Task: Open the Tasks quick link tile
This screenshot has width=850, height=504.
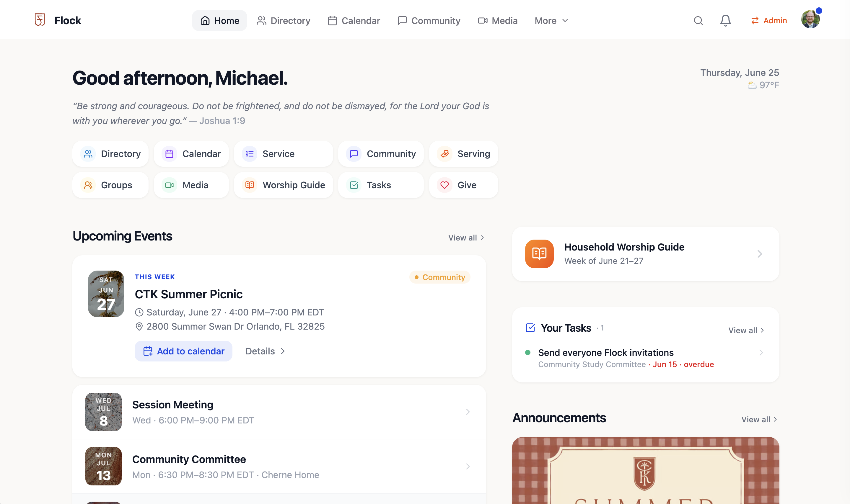Action: pos(381,185)
